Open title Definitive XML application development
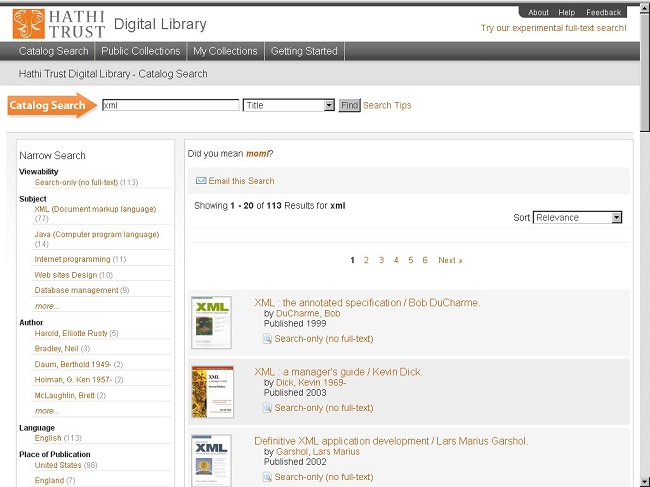 pyautogui.click(x=391, y=441)
